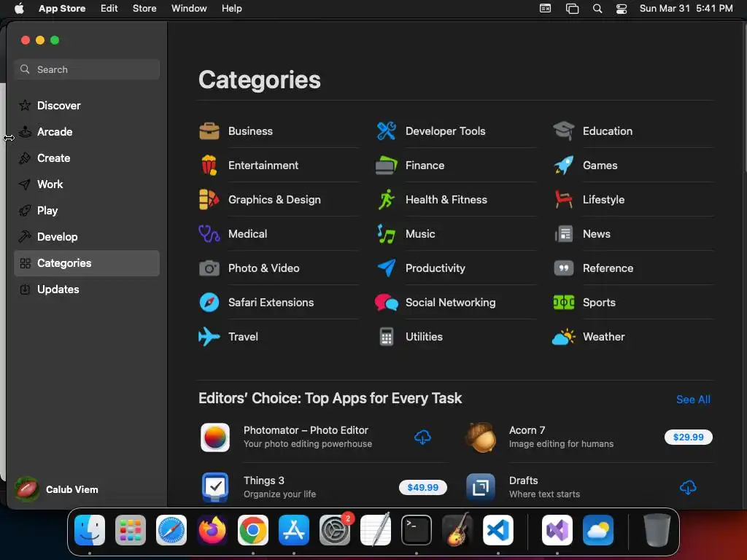The height and width of the screenshot is (560, 747).
Task: Open the Calub Viem account
Action: [x=57, y=489]
